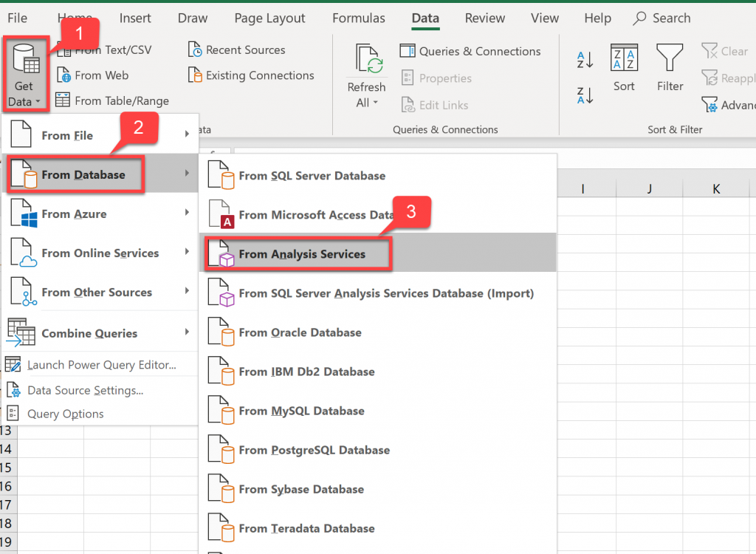The image size is (756, 554).
Task: Click Existing Connections
Action: (251, 75)
